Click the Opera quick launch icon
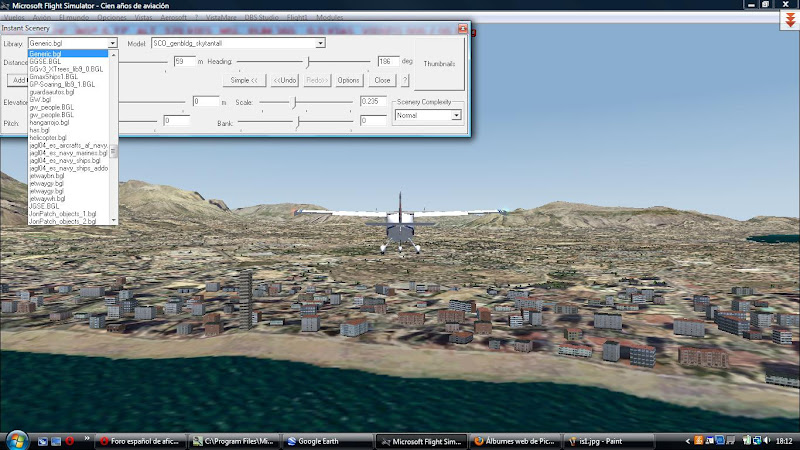 coord(69,441)
